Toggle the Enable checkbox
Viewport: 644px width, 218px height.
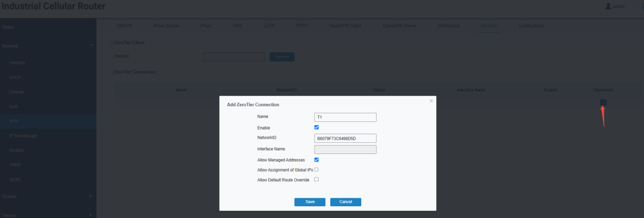pos(317,128)
